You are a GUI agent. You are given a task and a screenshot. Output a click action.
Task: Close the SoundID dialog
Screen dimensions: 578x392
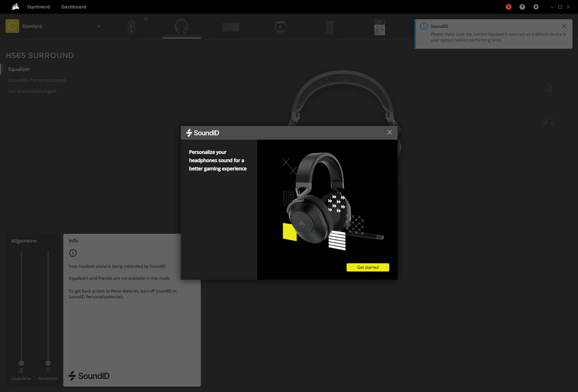[x=390, y=132]
